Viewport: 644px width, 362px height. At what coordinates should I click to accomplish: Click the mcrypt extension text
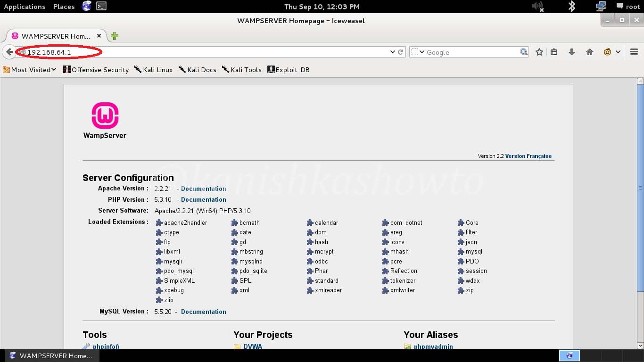(324, 252)
